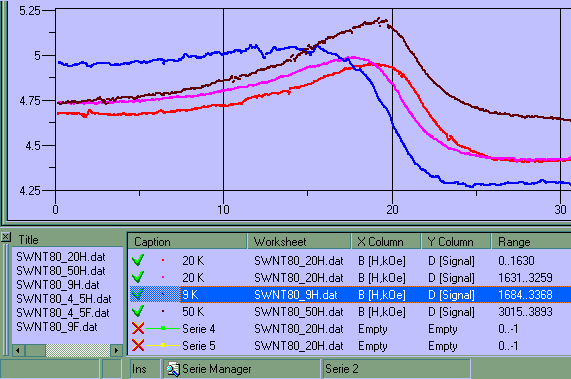Click the left arrow of the Title list scrollbar
This screenshot has width=571, height=379.
(x=18, y=351)
